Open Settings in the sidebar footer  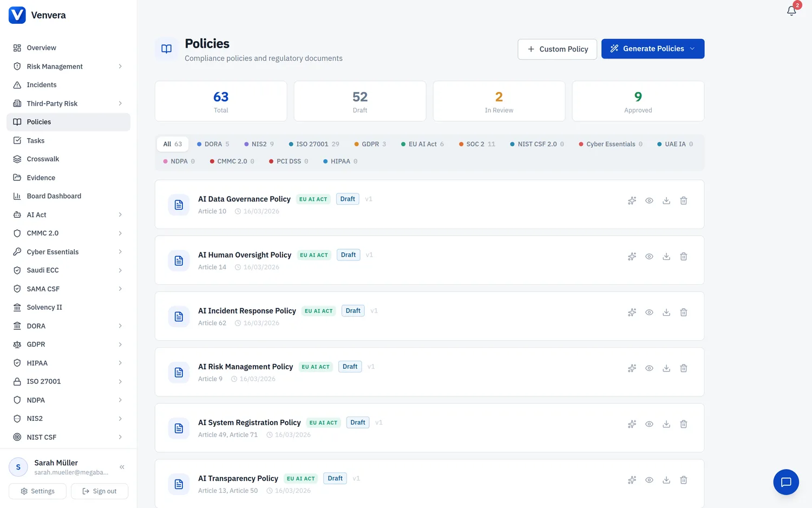tap(37, 491)
